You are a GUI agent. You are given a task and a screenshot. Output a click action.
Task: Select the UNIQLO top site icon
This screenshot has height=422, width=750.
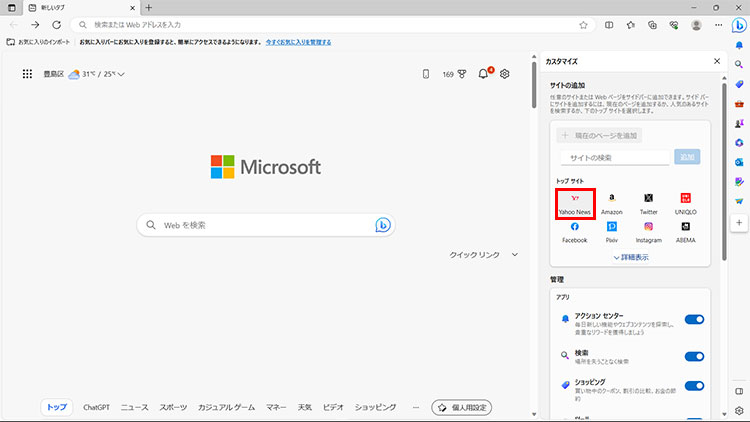pyautogui.click(x=686, y=203)
